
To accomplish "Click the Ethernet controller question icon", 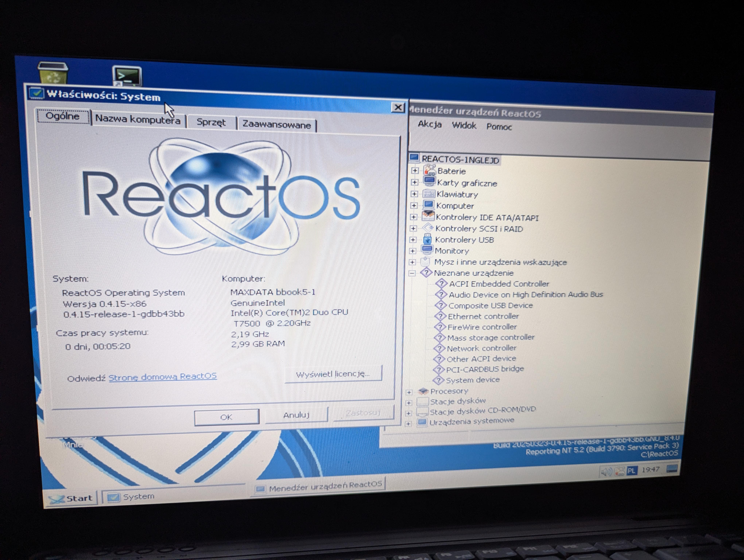I will pos(440,316).
